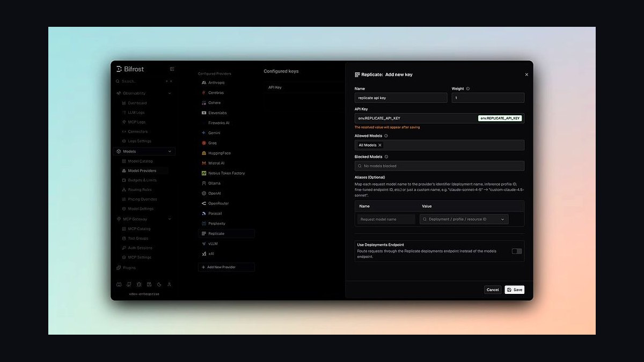Focus the Weight input field
Viewport: 644px width, 362px height.
tap(488, 98)
